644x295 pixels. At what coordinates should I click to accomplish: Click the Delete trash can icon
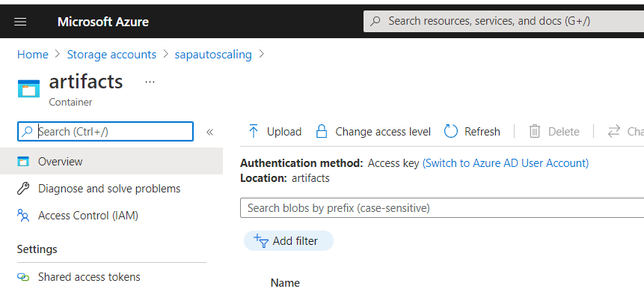[534, 132]
